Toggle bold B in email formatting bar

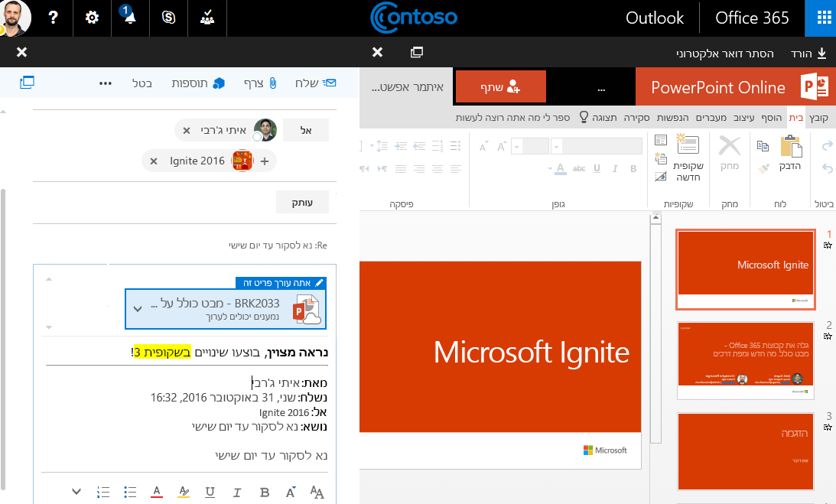pyautogui.click(x=265, y=493)
